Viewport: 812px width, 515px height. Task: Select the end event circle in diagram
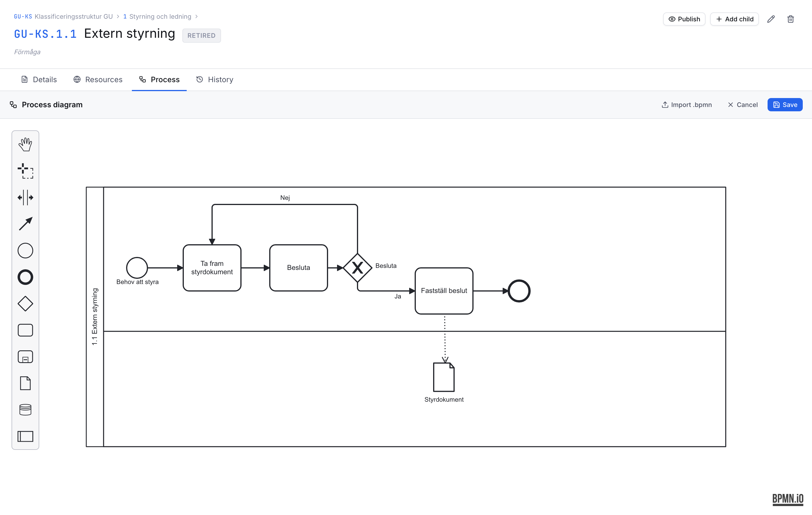click(519, 291)
